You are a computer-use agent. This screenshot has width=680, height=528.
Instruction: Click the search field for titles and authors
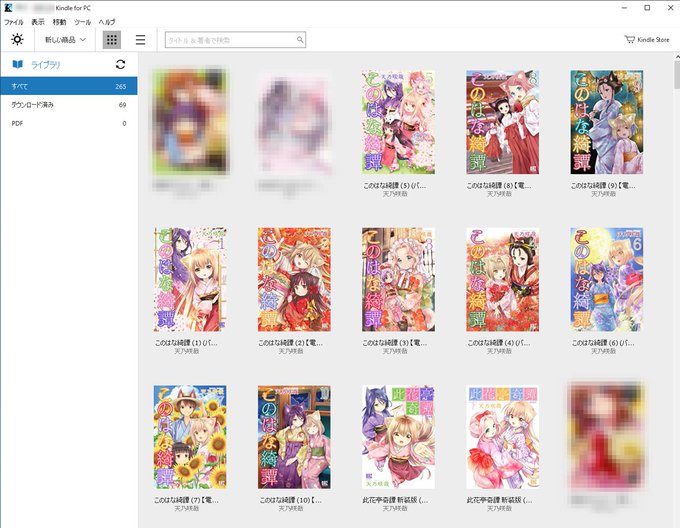(235, 40)
